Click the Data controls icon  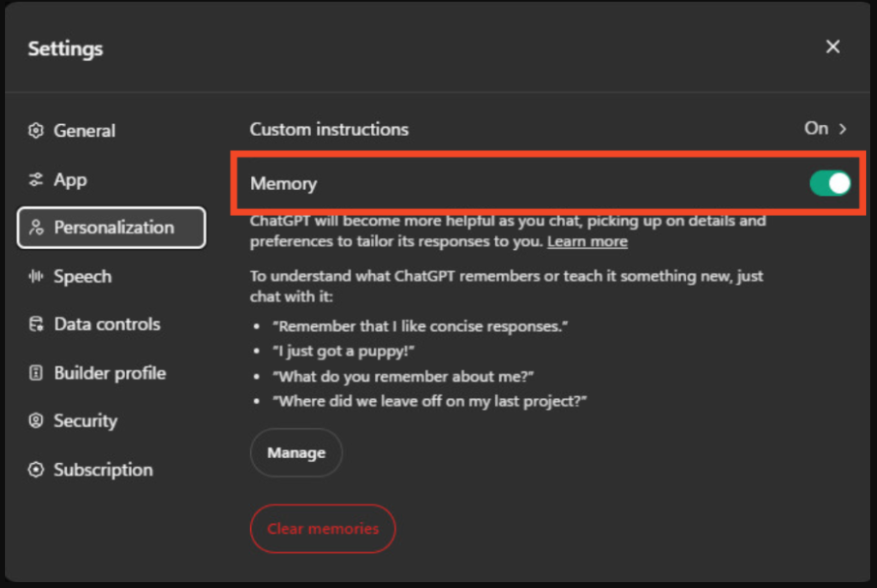[x=35, y=324]
